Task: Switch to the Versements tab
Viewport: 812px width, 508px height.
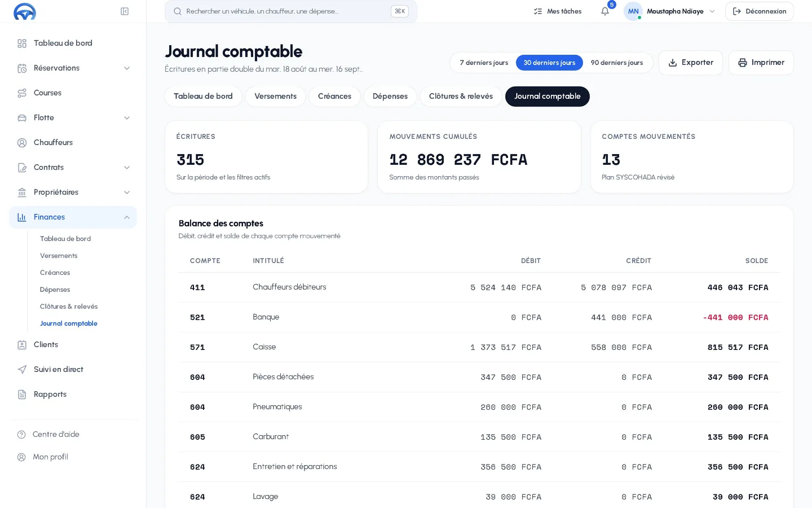Action: [x=275, y=97]
